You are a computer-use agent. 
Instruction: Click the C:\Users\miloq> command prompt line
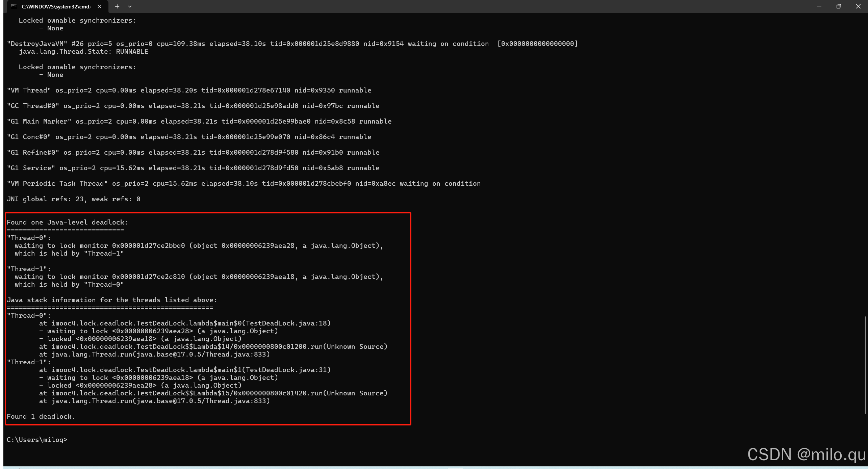click(37, 440)
